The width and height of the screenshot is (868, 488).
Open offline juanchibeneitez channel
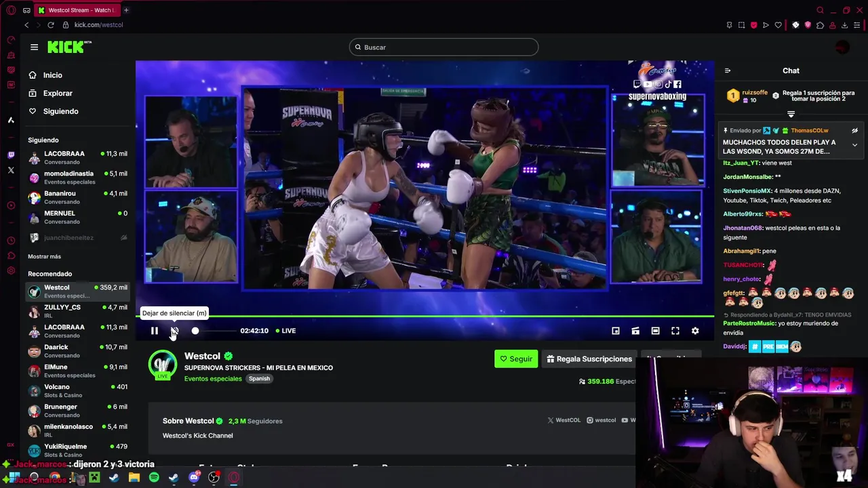pos(78,238)
